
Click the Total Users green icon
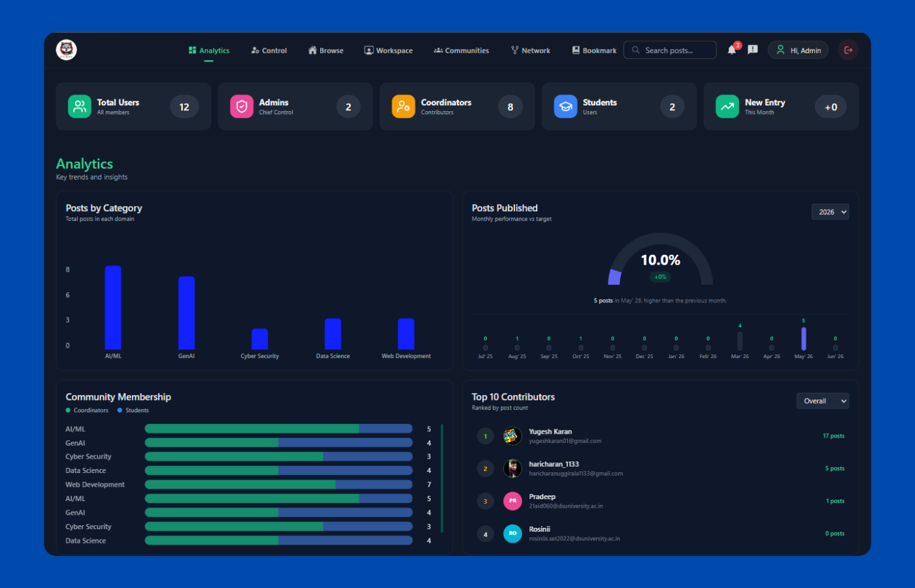pos(80,106)
